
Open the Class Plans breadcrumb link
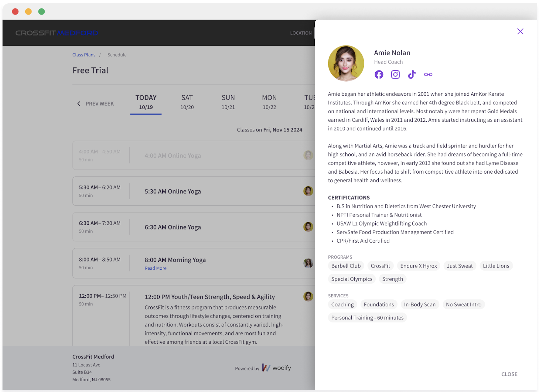pos(84,55)
